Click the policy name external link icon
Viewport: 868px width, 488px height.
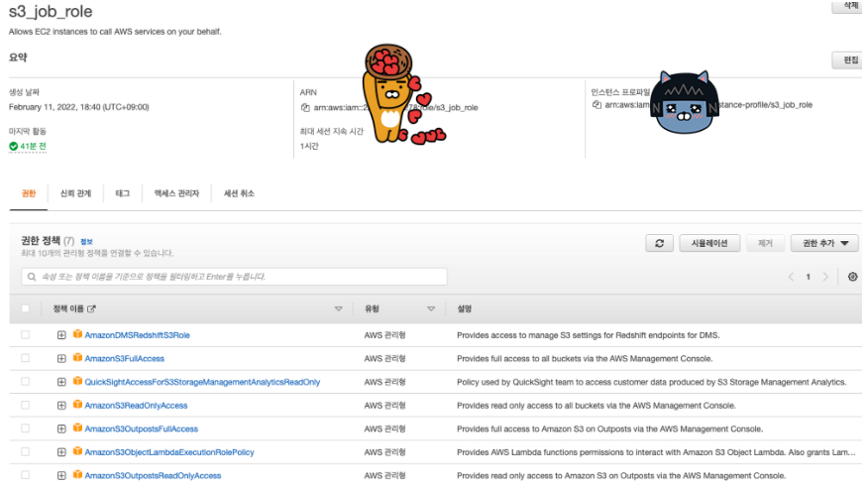(91, 308)
